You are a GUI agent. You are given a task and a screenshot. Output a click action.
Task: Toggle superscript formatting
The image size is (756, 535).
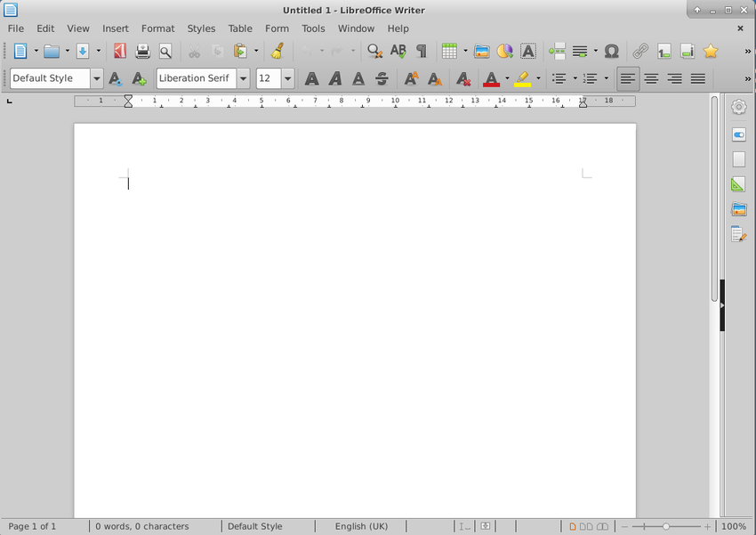(x=411, y=78)
